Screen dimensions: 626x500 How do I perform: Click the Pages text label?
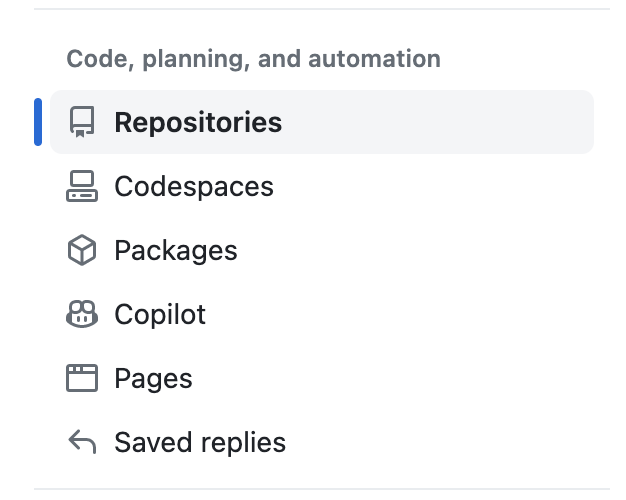[x=153, y=378]
